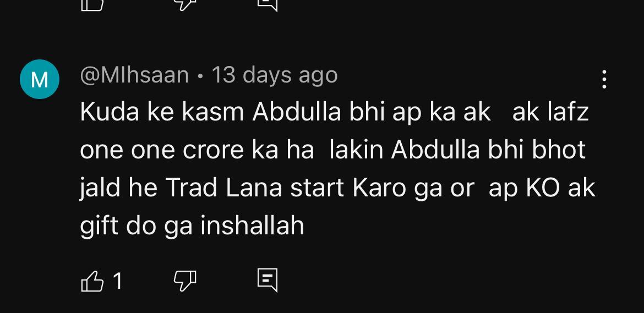Open the @MIhsaan channel link
This screenshot has width=644, height=313.
[134, 75]
